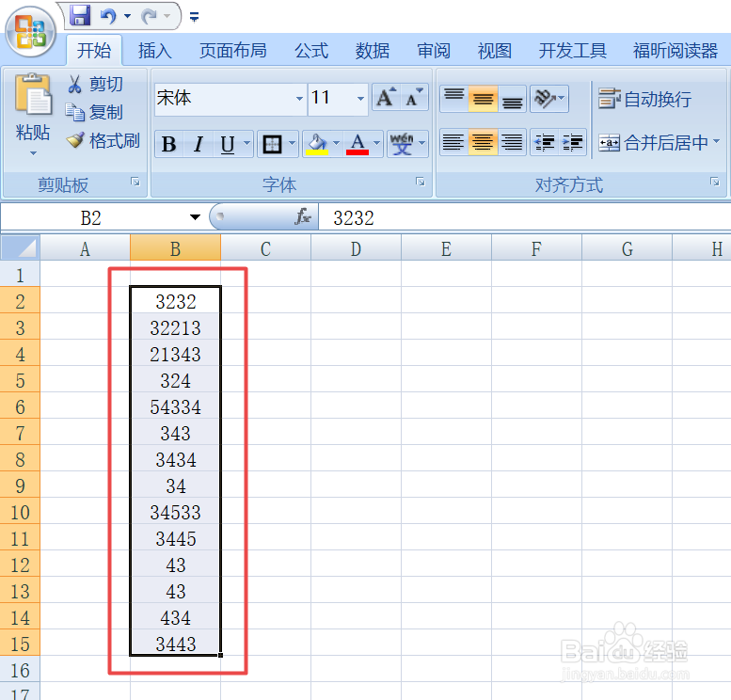Open the fill color palette dropdown arrow
Viewport: 731px width, 700px height.
tap(336, 144)
